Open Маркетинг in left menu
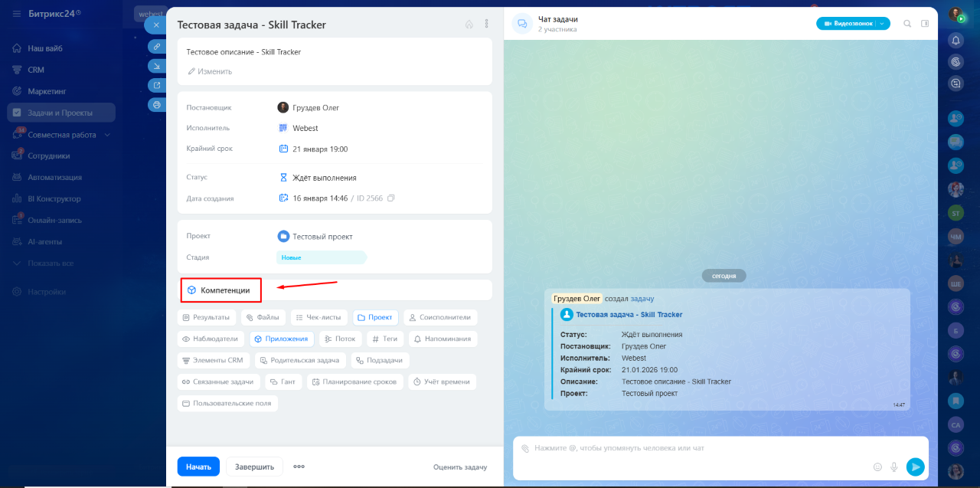 (x=48, y=91)
